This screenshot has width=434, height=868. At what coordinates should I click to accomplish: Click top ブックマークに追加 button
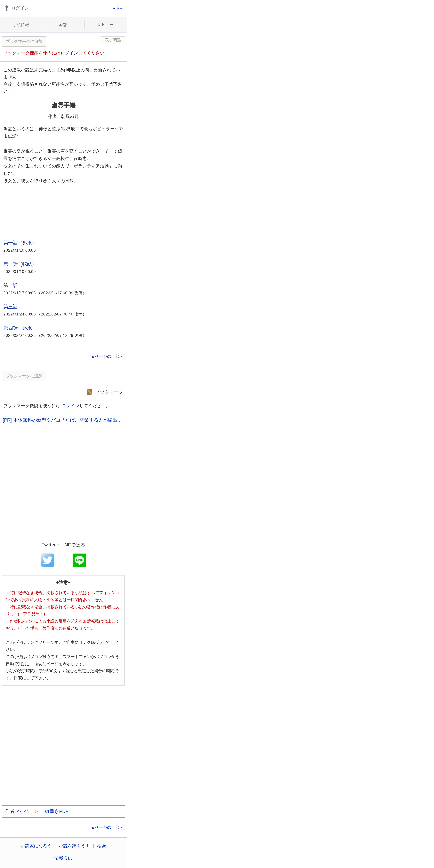(24, 41)
